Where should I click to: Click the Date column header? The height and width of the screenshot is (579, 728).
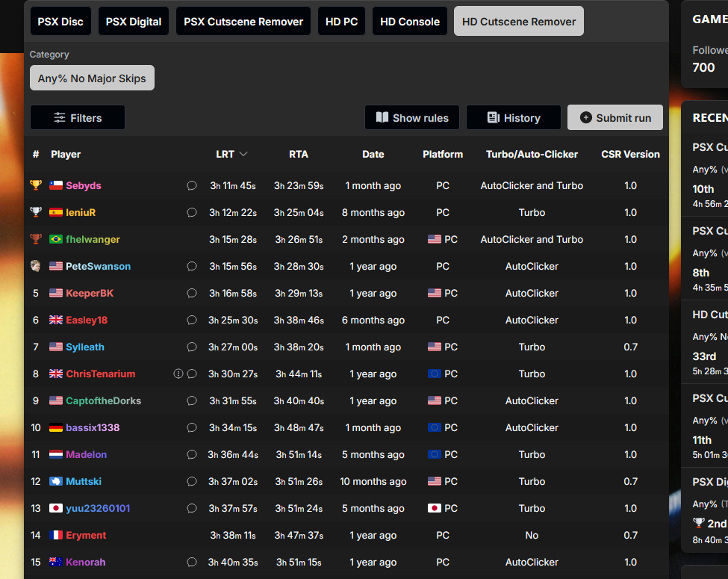click(x=373, y=155)
